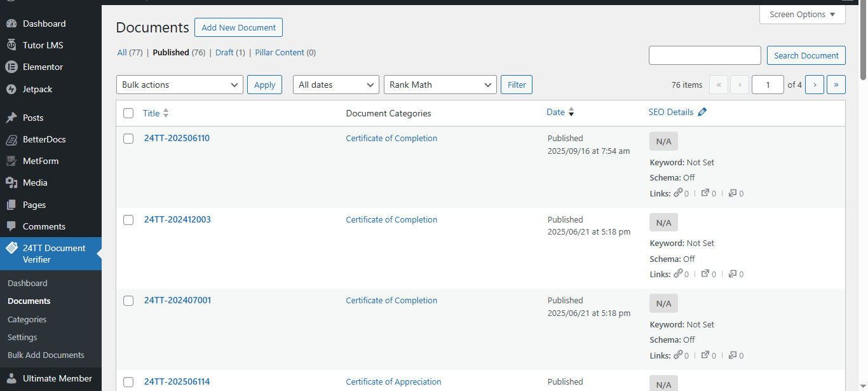868x391 pixels.
Task: Check the box for document 24TT-202412003
Action: (128, 220)
